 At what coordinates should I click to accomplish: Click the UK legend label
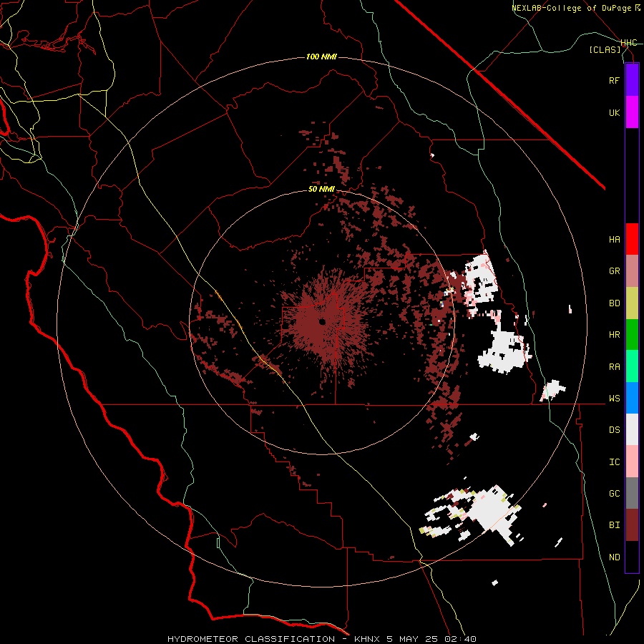click(x=614, y=112)
